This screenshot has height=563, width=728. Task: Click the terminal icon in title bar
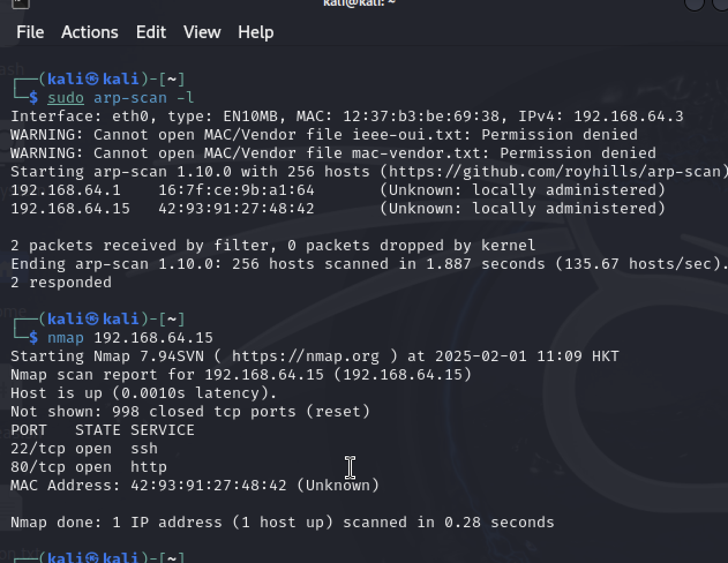coord(20,3)
